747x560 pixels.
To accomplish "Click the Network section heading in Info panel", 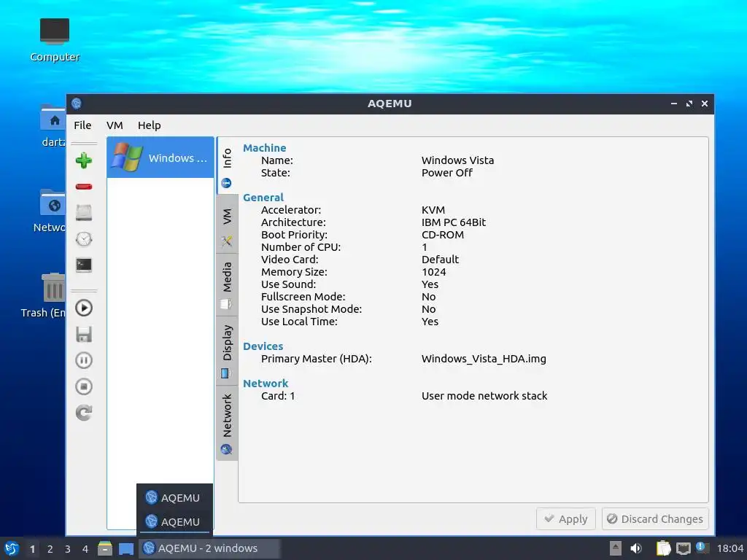I will (266, 384).
